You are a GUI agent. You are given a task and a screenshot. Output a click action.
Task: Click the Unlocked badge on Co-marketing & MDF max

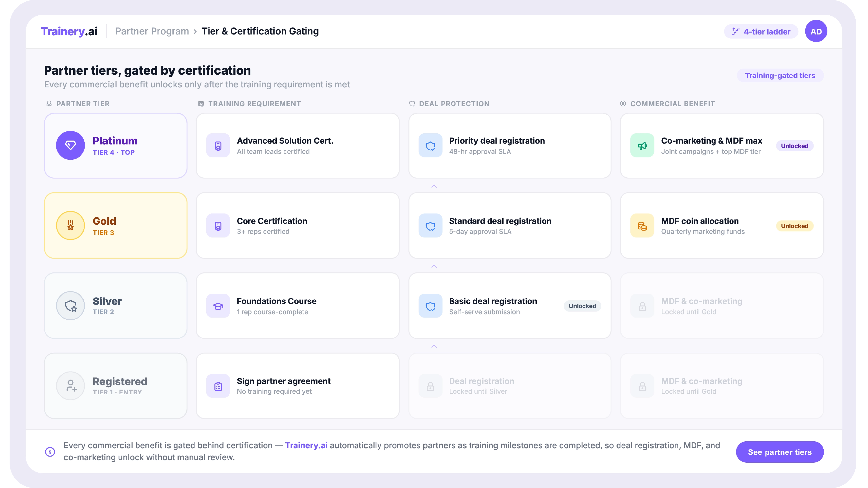pos(794,146)
